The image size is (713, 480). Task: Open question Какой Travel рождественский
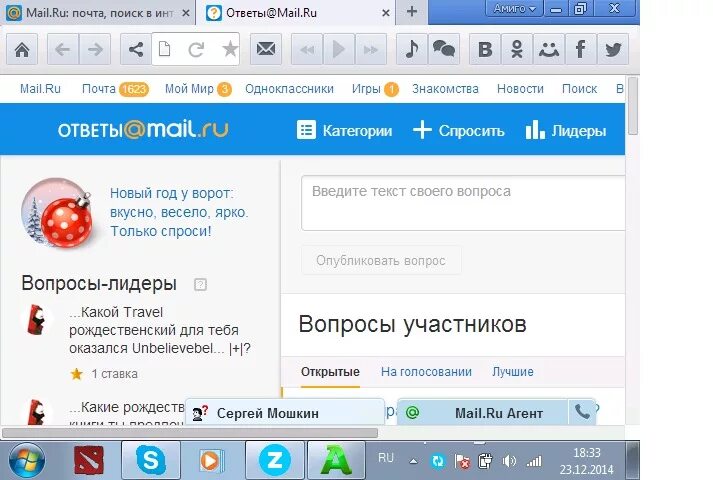[x=160, y=330]
